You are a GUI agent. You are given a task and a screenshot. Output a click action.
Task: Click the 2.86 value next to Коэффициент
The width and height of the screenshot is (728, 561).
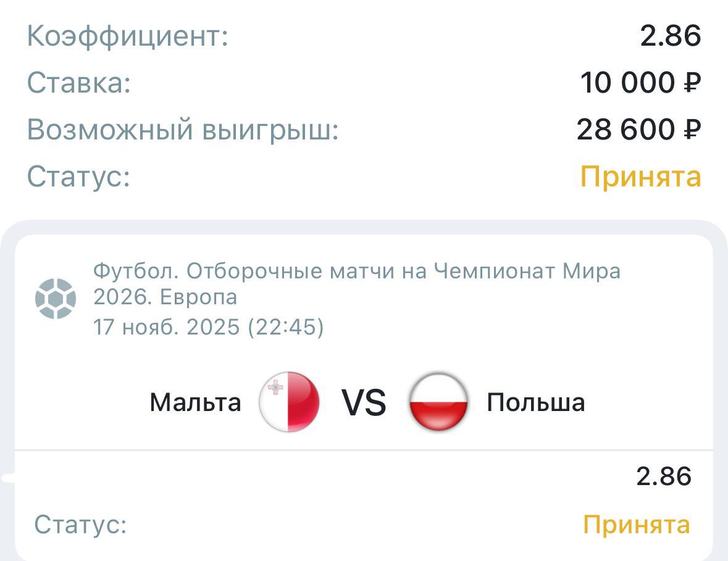tap(671, 36)
